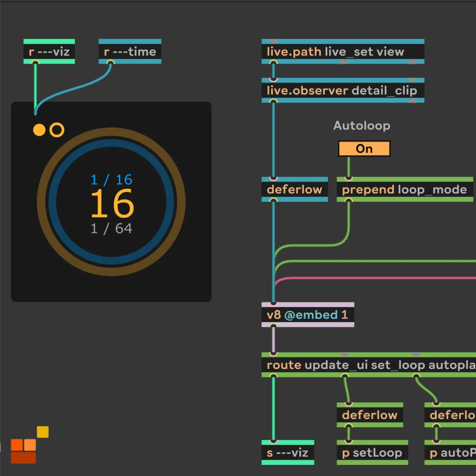Click the hollow circle toggle on the dial panel
The height and width of the screenshot is (476, 476).
click(x=57, y=129)
